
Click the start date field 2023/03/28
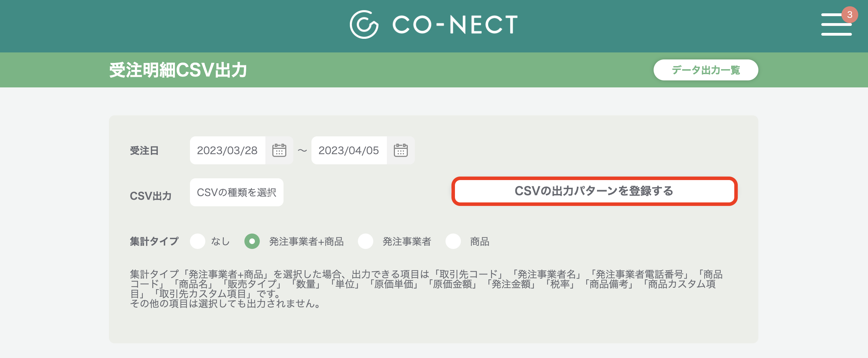click(228, 150)
